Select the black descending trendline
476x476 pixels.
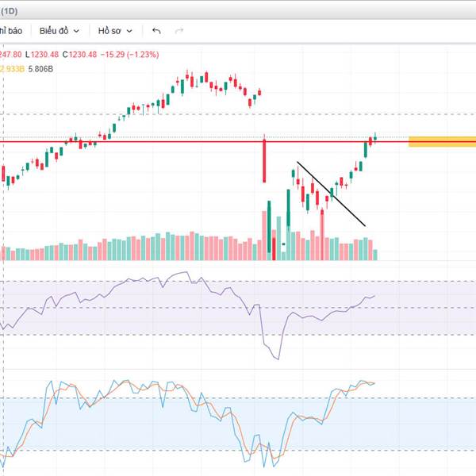331,194
